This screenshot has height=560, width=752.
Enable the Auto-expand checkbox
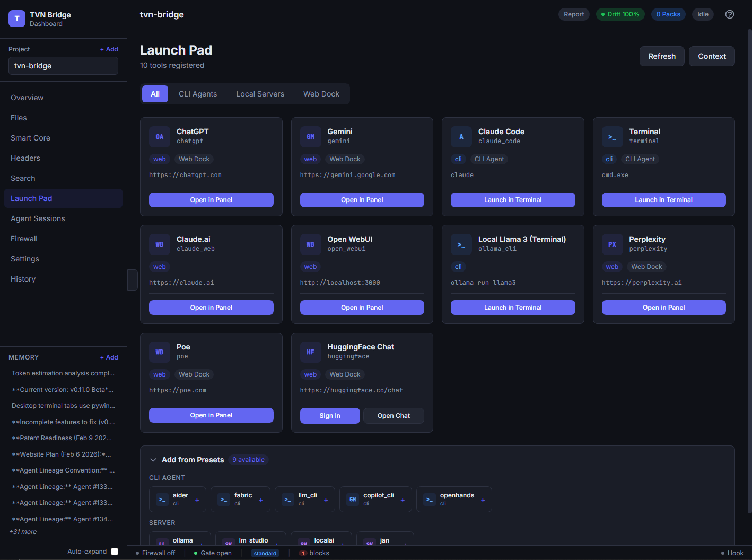[x=115, y=551]
